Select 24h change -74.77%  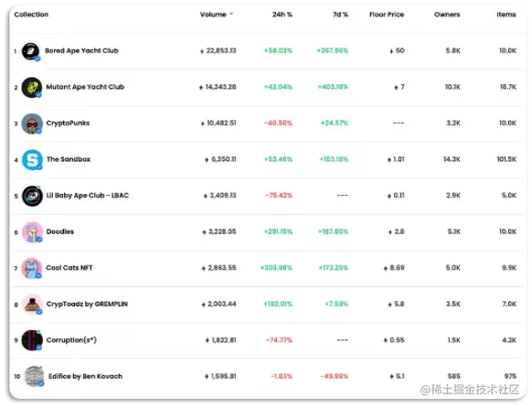[x=279, y=339]
